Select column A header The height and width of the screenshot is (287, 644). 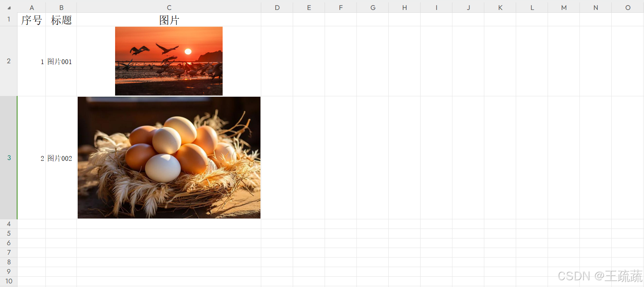[31, 8]
